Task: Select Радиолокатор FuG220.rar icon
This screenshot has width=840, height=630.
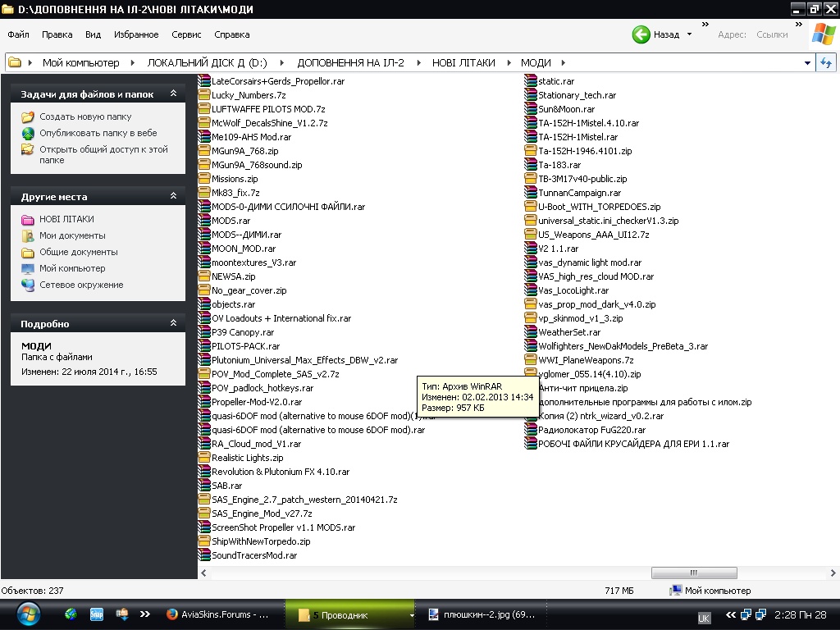Action: [531, 430]
